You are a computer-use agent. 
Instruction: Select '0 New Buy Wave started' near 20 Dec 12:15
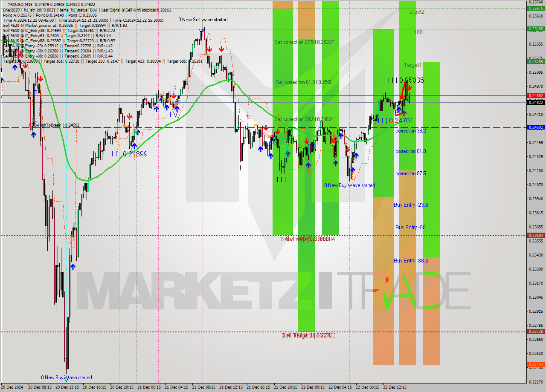click(x=67, y=378)
